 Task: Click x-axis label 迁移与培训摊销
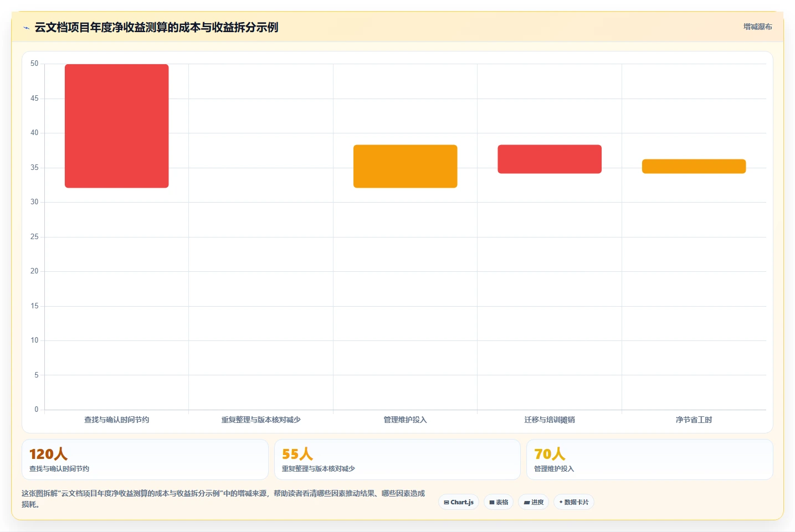(x=550, y=420)
